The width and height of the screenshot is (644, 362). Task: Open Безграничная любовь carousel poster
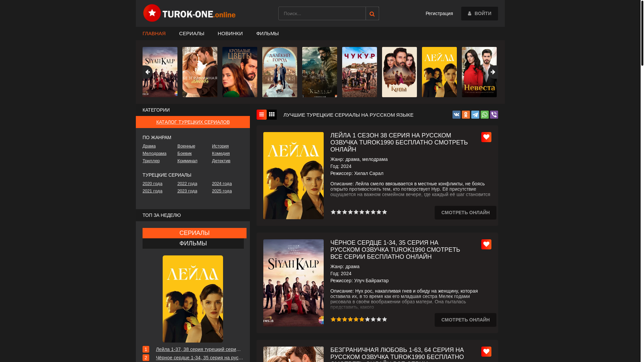pos(200,72)
